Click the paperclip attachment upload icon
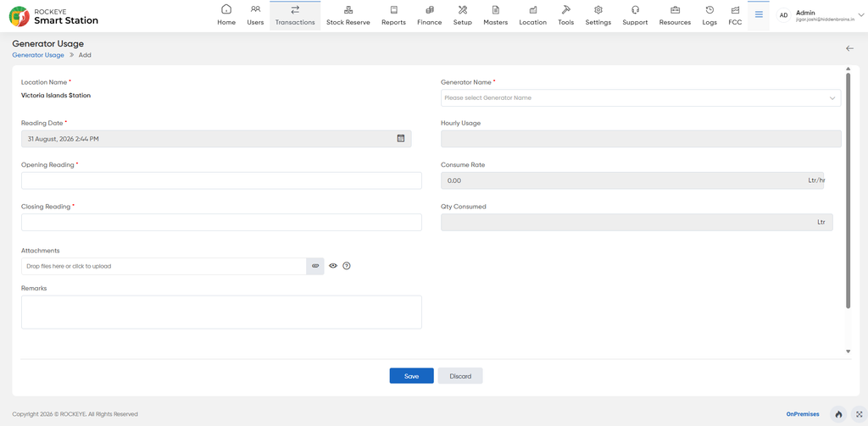868x426 pixels. [315, 266]
